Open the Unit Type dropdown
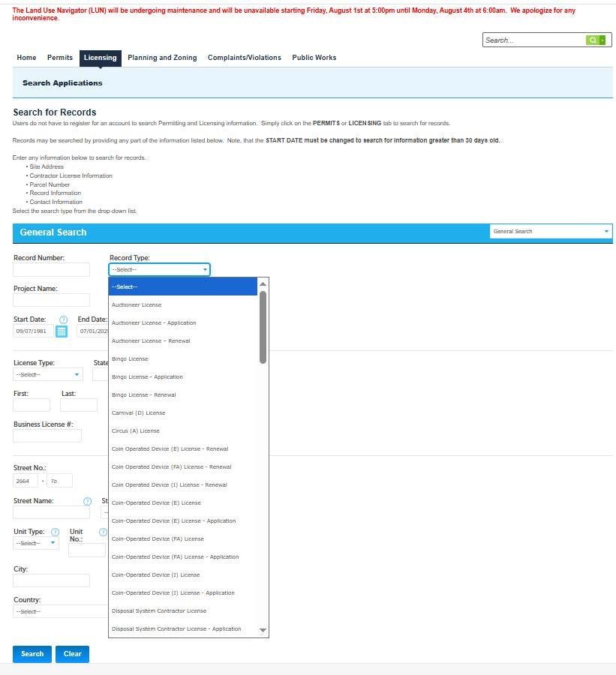Image resolution: width=616 pixels, height=675 pixels. [36, 543]
